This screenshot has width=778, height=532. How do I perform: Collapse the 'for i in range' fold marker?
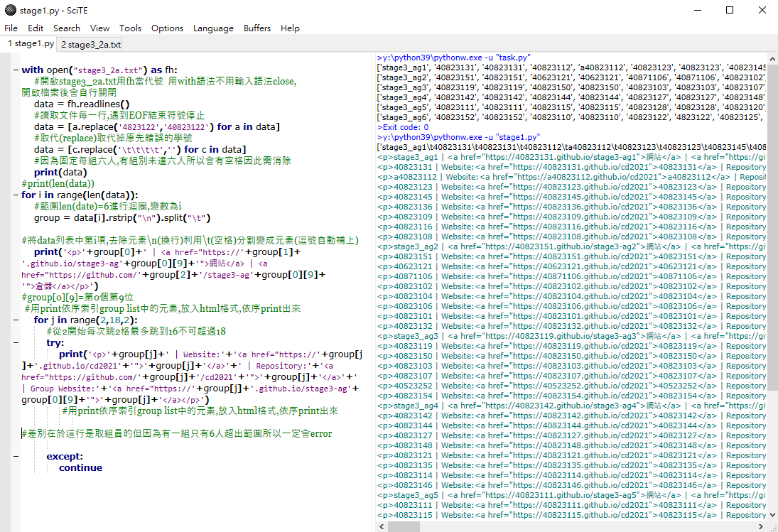pyautogui.click(x=16, y=195)
